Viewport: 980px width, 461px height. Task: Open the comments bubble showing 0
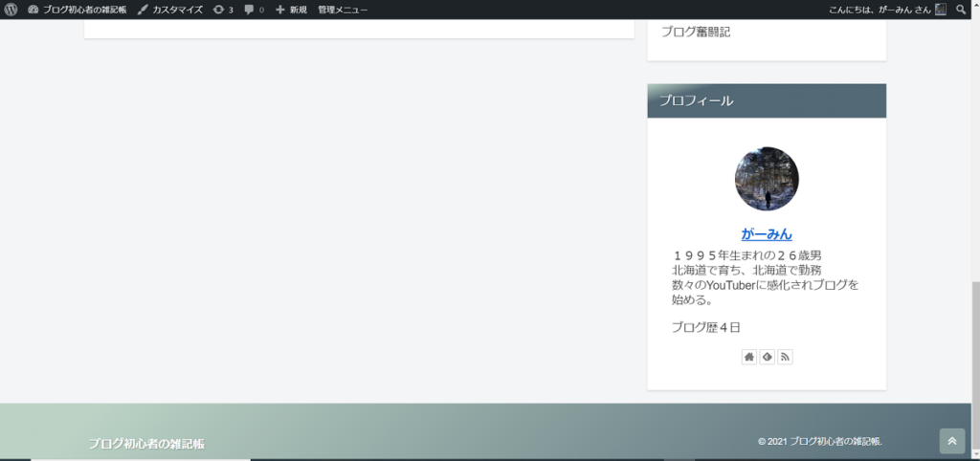(x=254, y=10)
